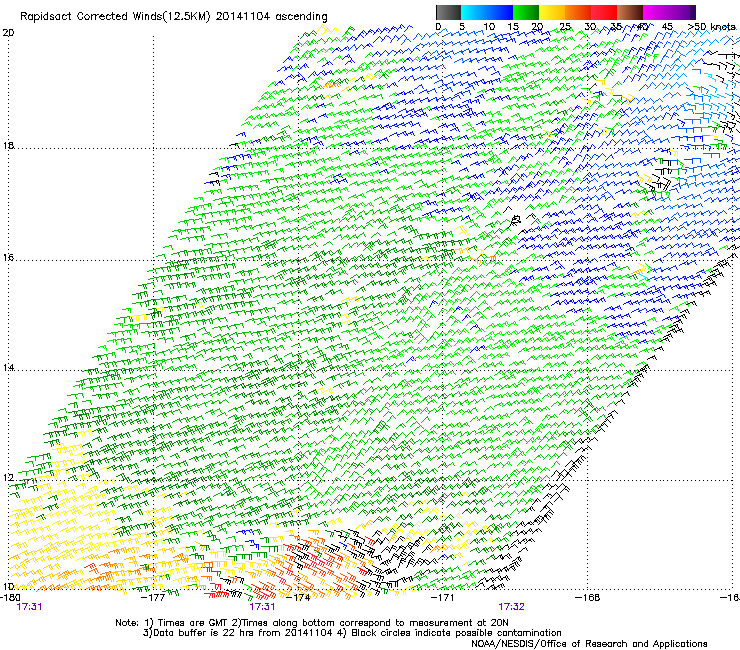740x650 pixels.
Task: Click the purple 40-50 knots legend swatch
Action: pyautogui.click(x=669, y=12)
